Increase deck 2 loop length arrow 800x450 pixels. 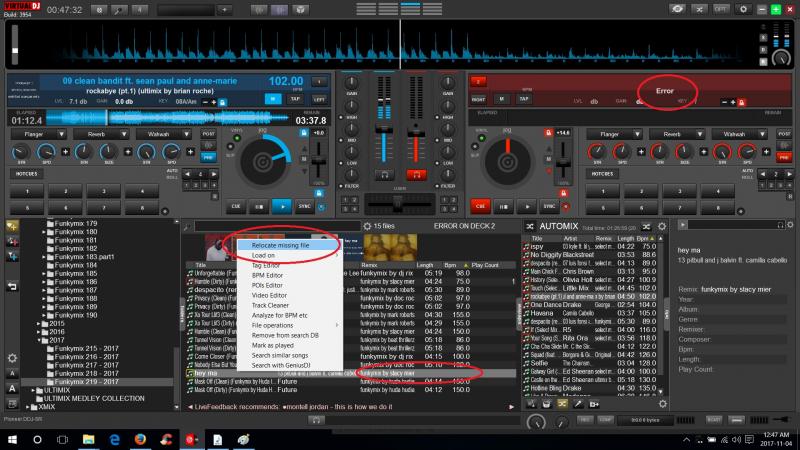(x=789, y=174)
